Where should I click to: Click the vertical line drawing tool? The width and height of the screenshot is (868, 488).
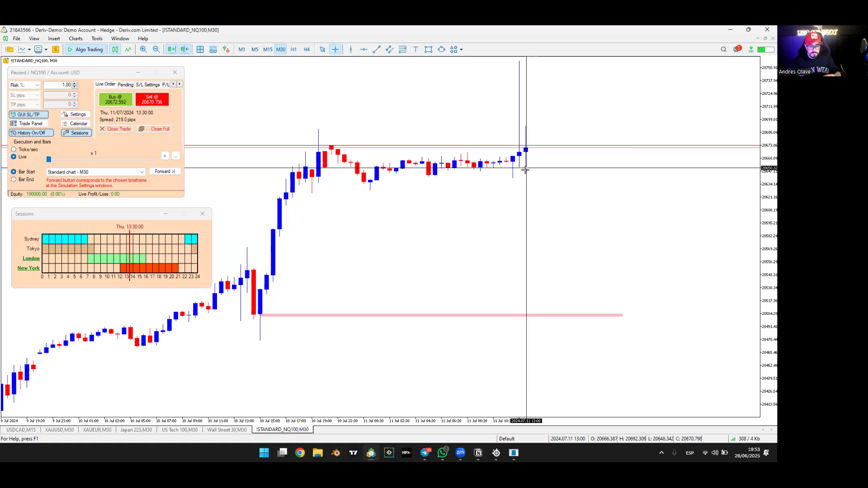point(351,50)
